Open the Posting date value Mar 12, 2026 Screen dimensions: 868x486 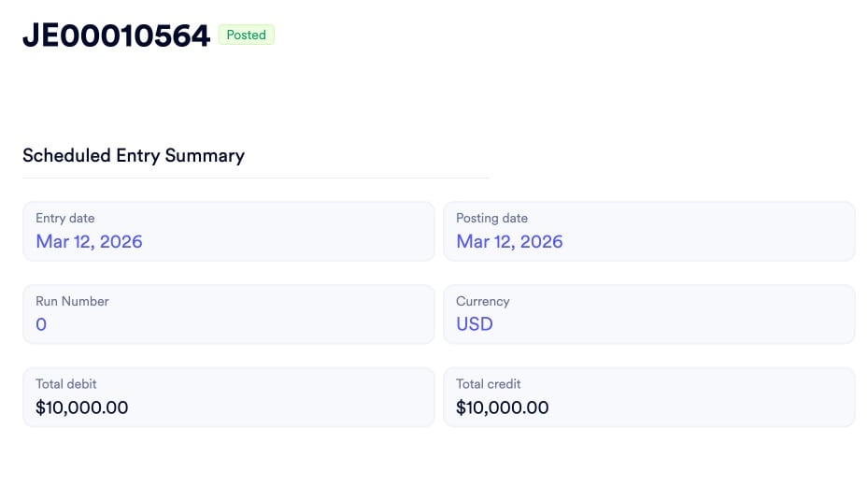tap(509, 241)
